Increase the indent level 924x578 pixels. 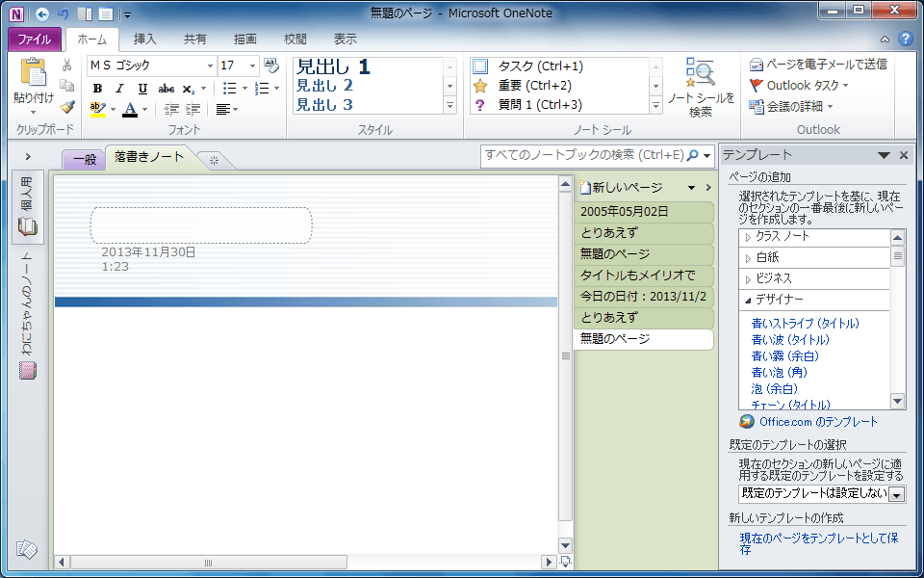pyautogui.click(x=193, y=109)
